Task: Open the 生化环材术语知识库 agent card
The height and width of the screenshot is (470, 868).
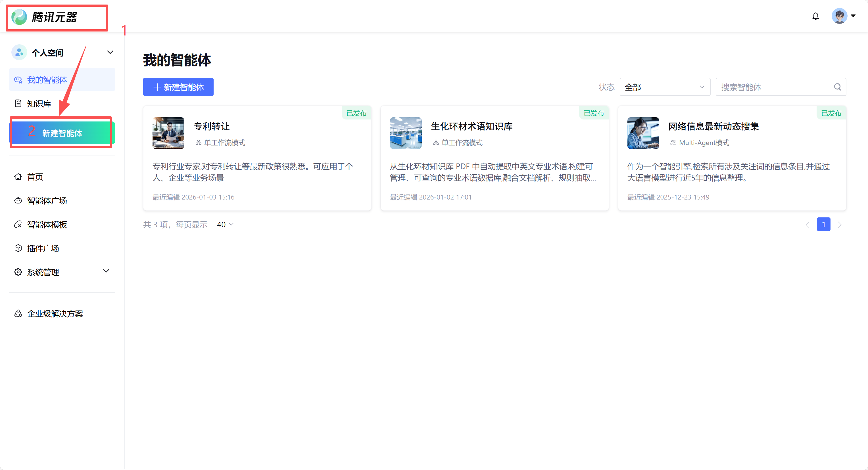Action: pos(494,158)
